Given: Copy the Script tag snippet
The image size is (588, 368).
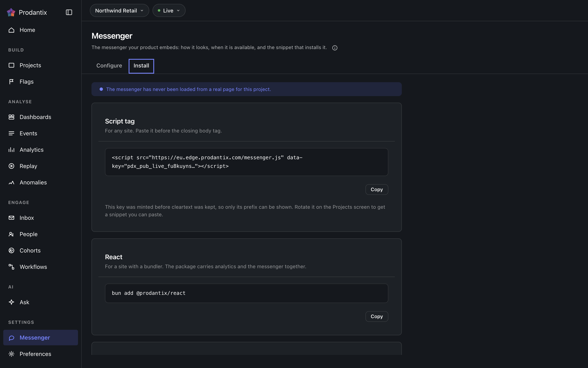Looking at the screenshot, I should [x=377, y=190].
